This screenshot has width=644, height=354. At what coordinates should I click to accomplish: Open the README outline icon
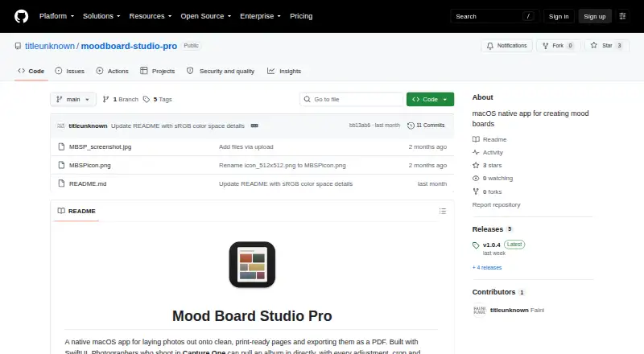point(442,211)
